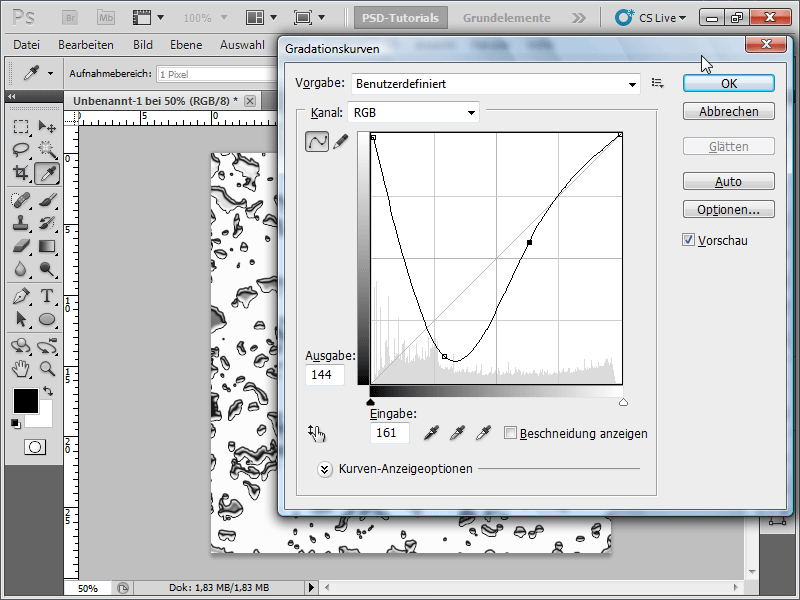Choose pencil draw-curve mode in Gradationskurven

coord(340,142)
